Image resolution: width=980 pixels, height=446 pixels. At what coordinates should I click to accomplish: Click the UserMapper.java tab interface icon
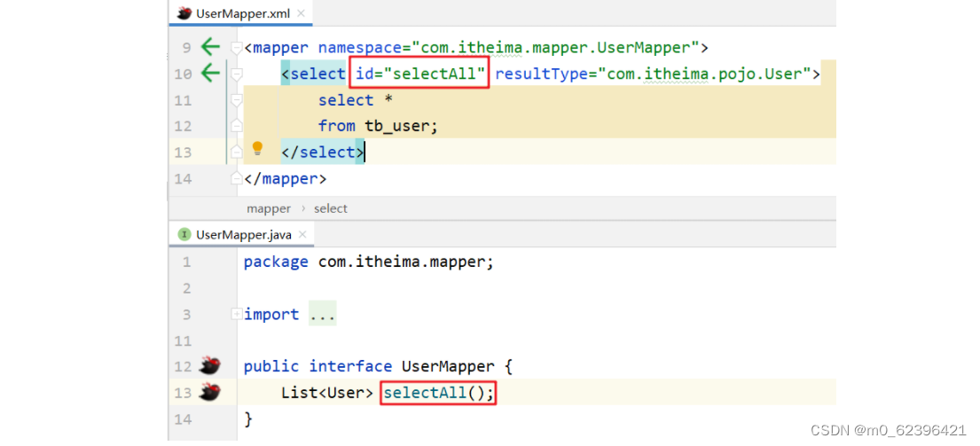(184, 235)
